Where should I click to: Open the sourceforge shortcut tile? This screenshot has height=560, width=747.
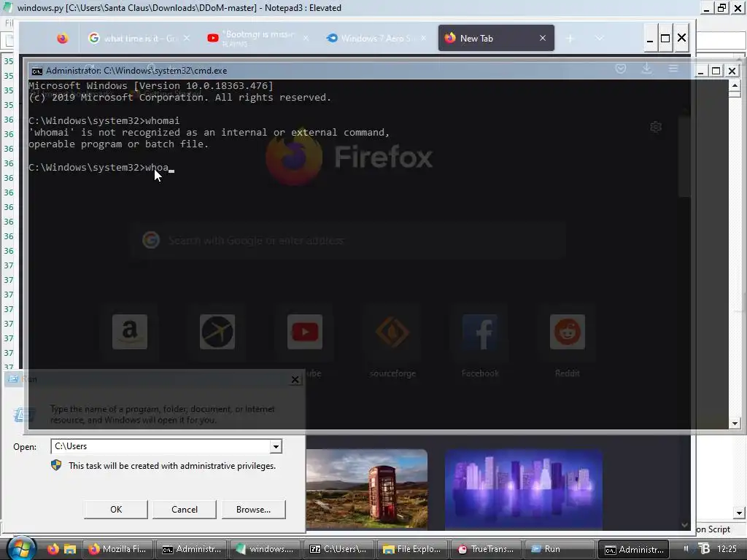[x=392, y=332]
